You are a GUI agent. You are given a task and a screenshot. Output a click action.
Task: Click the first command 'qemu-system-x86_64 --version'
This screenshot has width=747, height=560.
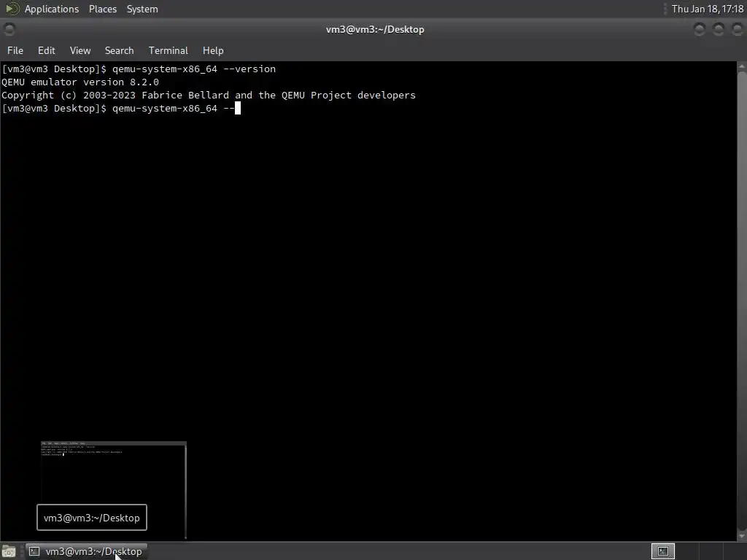(194, 69)
